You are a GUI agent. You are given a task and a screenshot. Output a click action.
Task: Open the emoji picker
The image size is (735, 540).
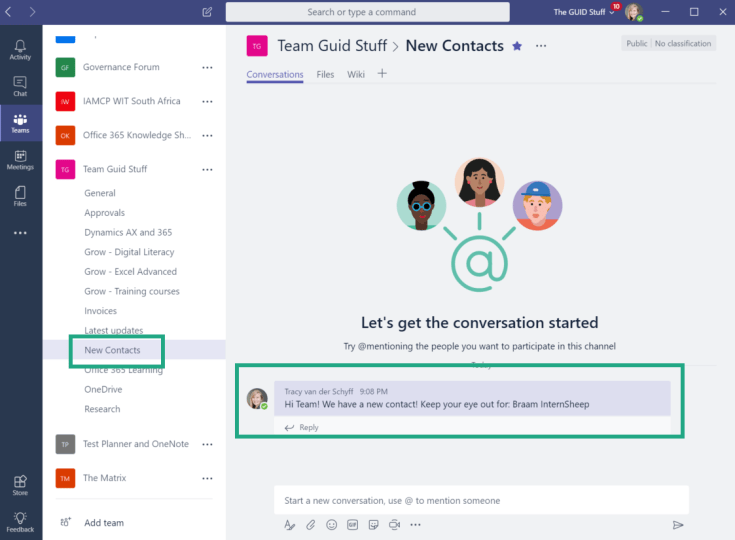tap(331, 524)
